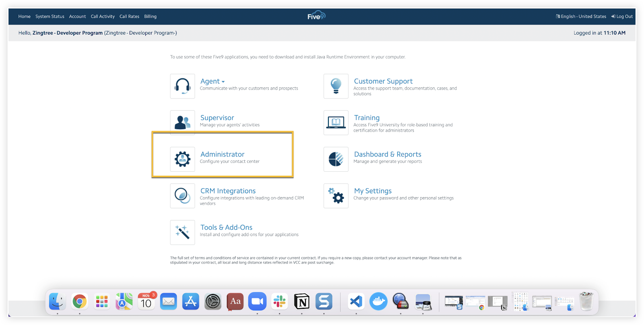This screenshot has height=325, width=644.
Task: Open the My Settings link
Action: [373, 191]
